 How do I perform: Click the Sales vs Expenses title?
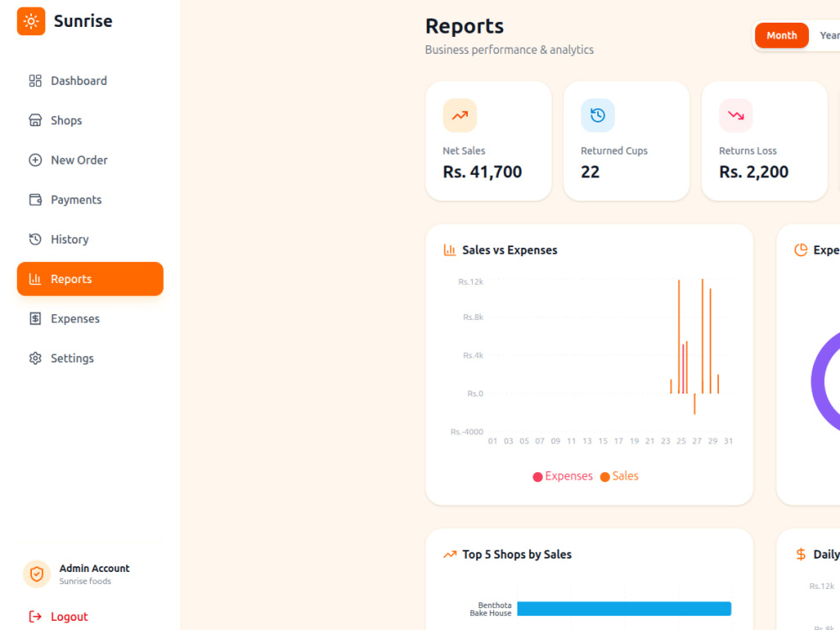coord(510,250)
